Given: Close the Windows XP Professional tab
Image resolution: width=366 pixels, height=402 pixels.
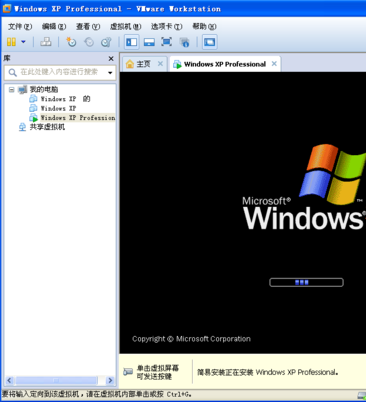Looking at the screenshot, I should pyautogui.click(x=274, y=64).
